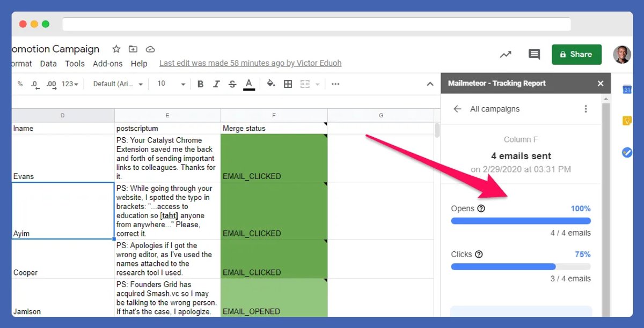Open the last edit history link
Viewport: 644px width, 328px height.
(x=251, y=63)
